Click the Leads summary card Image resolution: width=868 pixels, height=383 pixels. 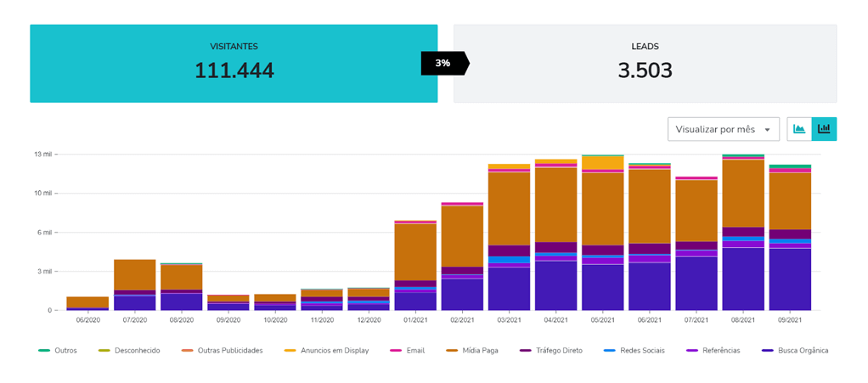(645, 64)
